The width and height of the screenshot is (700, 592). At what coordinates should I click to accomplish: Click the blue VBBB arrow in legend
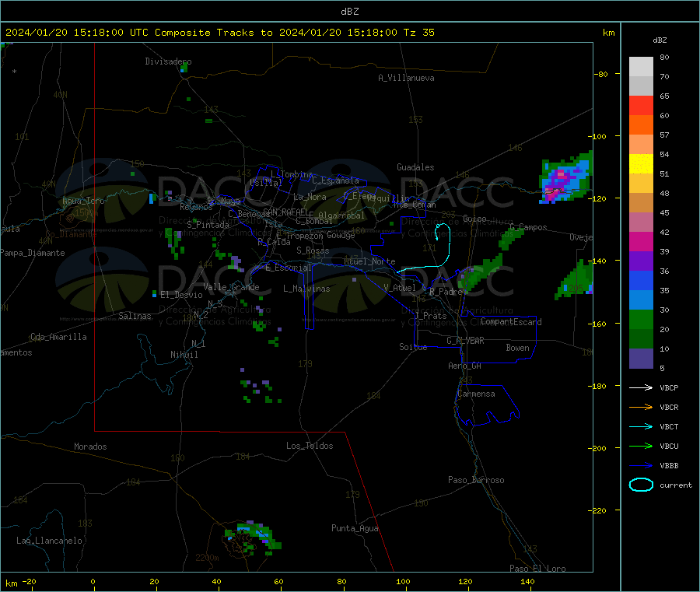(x=641, y=465)
